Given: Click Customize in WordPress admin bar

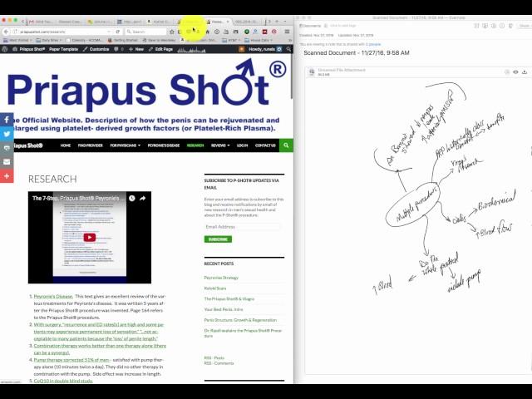Looking at the screenshot, I should pos(96,49).
